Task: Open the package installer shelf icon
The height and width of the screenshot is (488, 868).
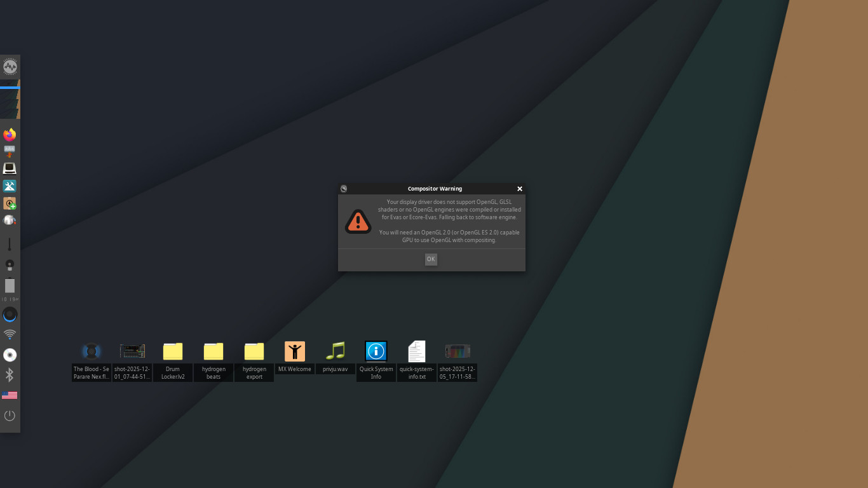Action: pyautogui.click(x=10, y=203)
